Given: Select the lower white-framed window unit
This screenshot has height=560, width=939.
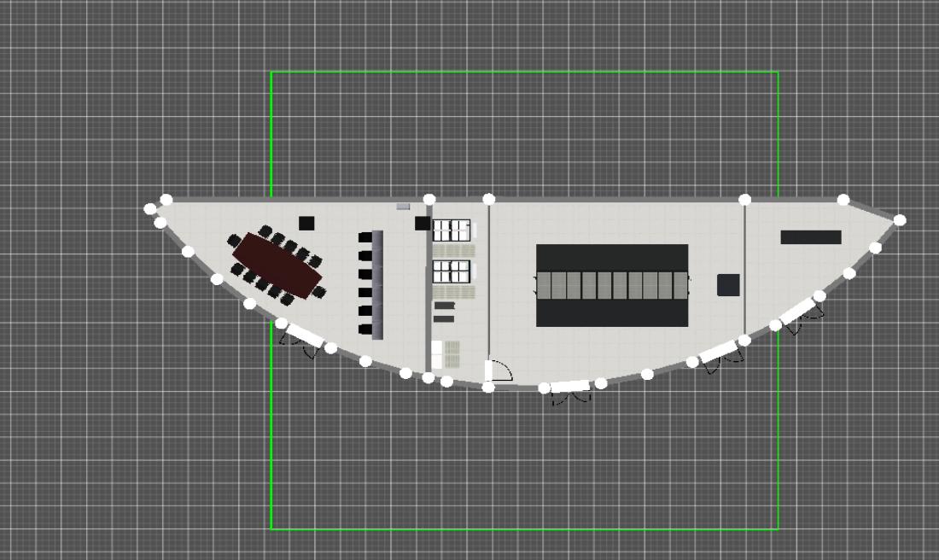Looking at the screenshot, I should point(452,271).
